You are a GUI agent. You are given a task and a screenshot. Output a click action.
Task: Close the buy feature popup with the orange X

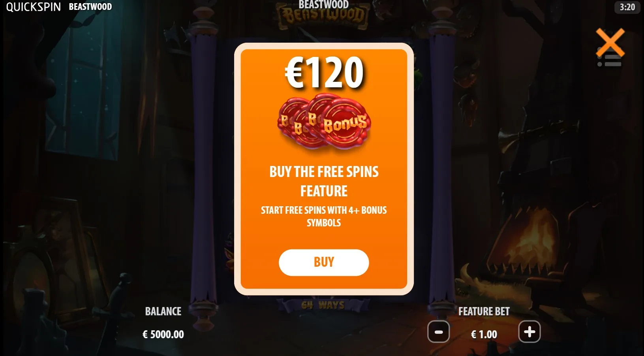pyautogui.click(x=610, y=42)
